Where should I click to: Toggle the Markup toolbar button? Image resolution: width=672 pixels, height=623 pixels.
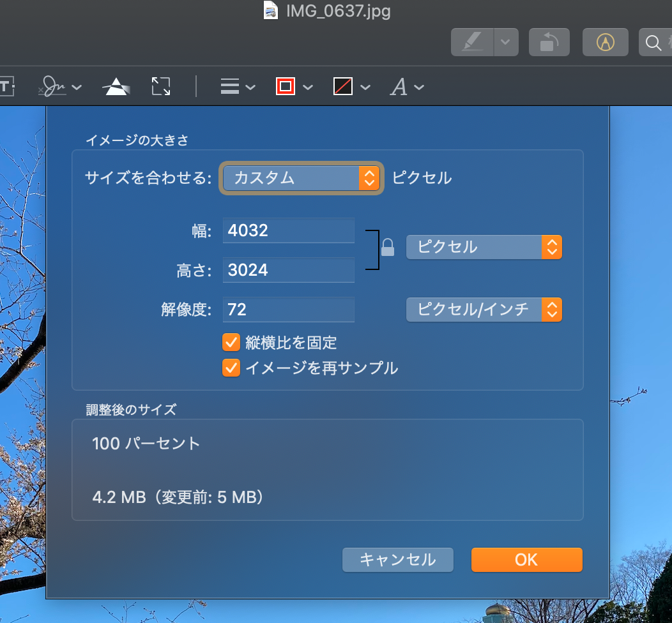pos(605,42)
